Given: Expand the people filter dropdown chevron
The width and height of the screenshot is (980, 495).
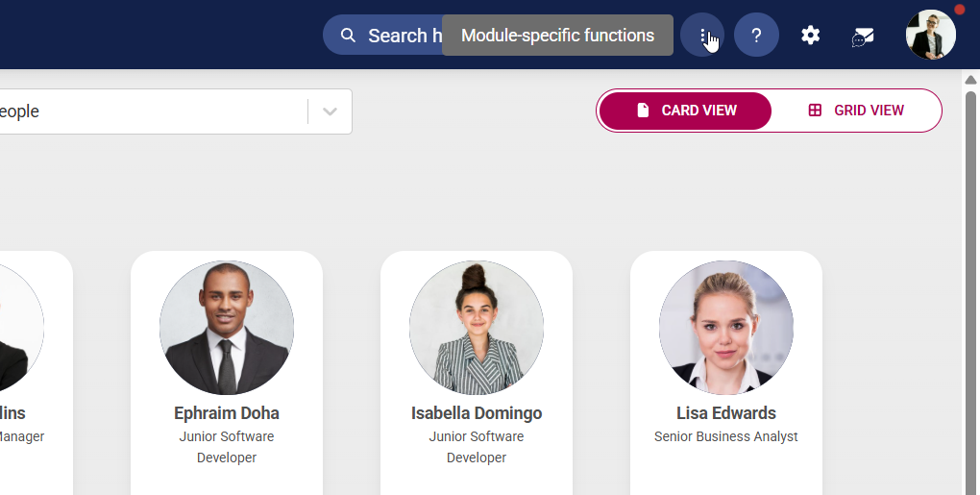Looking at the screenshot, I should click(x=330, y=111).
